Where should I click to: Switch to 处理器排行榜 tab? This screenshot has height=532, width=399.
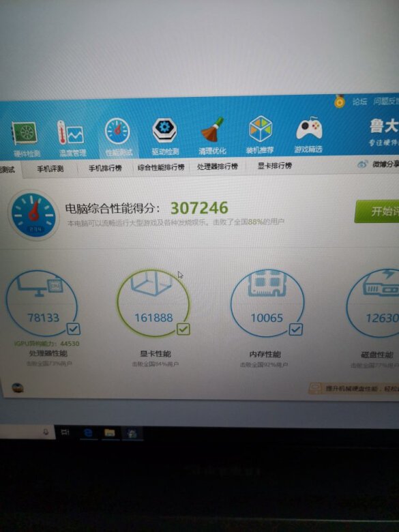(217, 166)
